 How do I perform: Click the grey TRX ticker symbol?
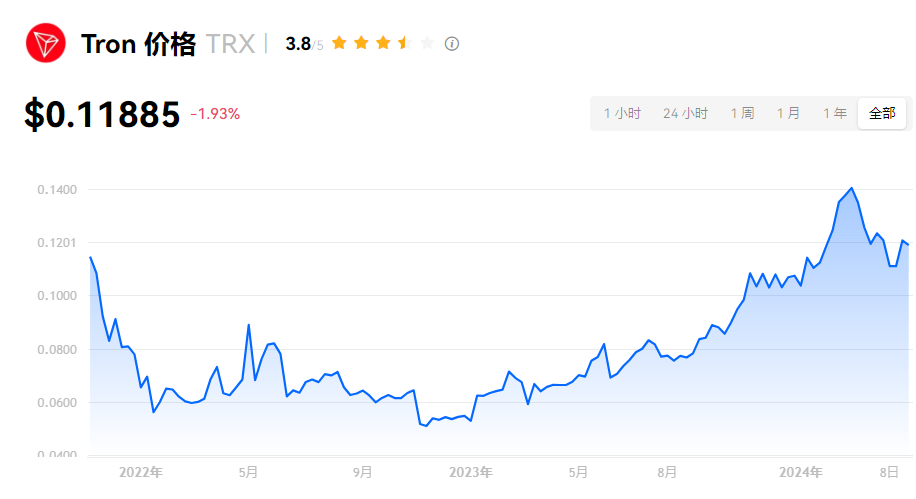click(x=229, y=45)
